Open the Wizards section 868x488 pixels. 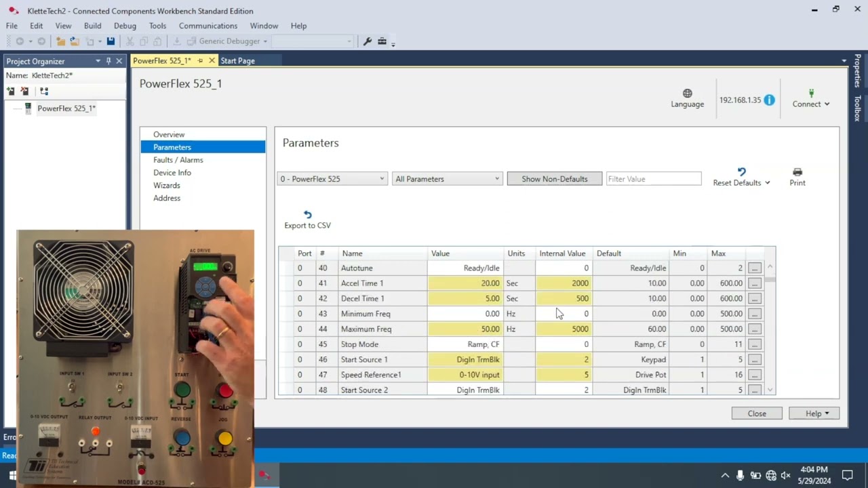(166, 186)
